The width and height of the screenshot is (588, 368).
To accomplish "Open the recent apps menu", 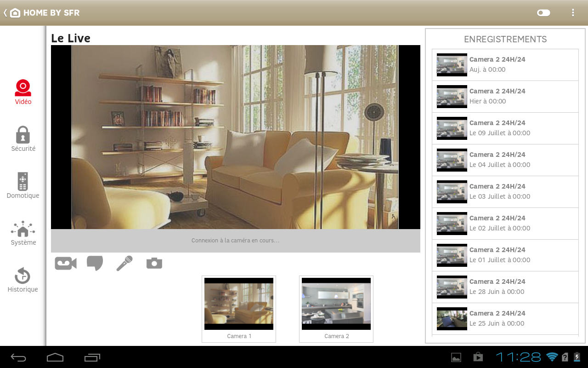I will coord(92,357).
